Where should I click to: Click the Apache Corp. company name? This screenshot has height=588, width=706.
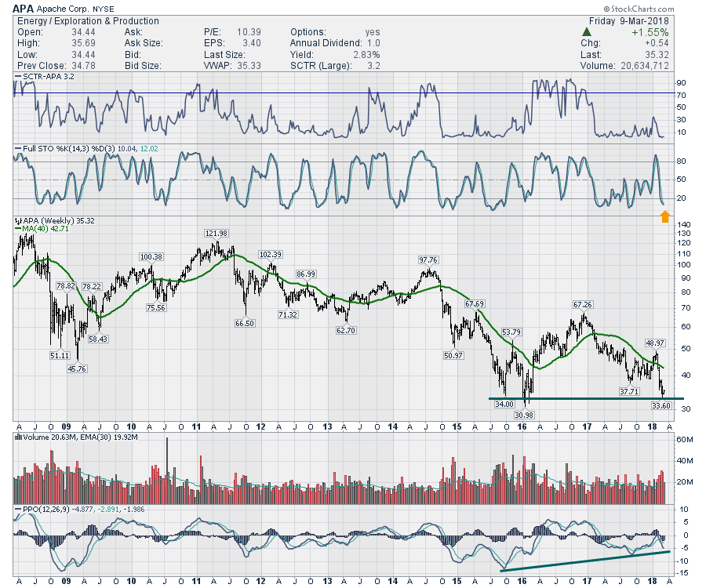click(62, 9)
